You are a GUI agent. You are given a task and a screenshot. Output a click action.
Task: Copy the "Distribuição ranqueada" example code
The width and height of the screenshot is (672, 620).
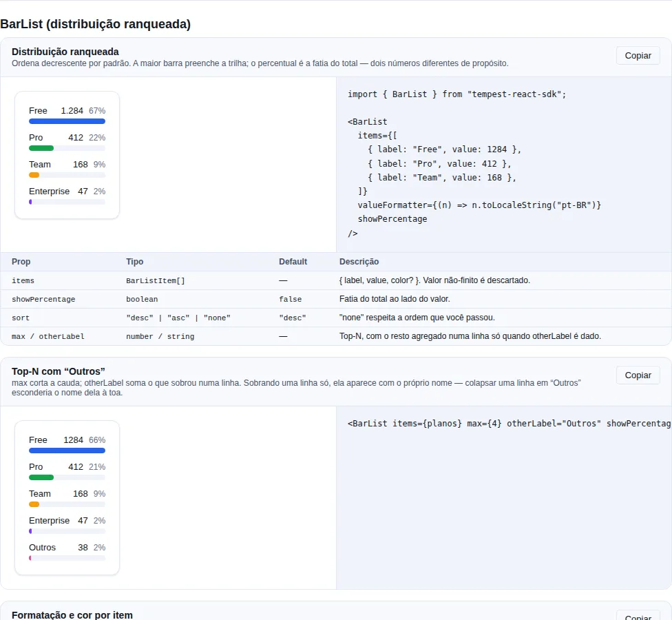pyautogui.click(x=638, y=56)
